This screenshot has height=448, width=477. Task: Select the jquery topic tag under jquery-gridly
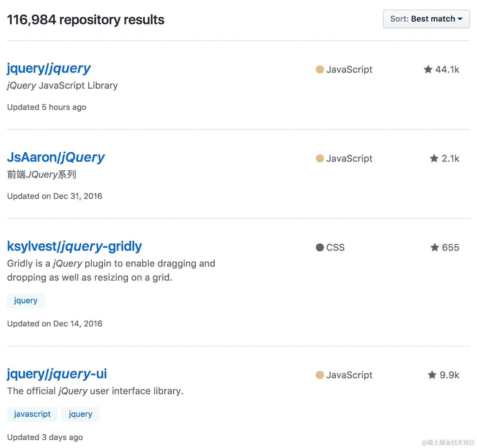point(26,301)
